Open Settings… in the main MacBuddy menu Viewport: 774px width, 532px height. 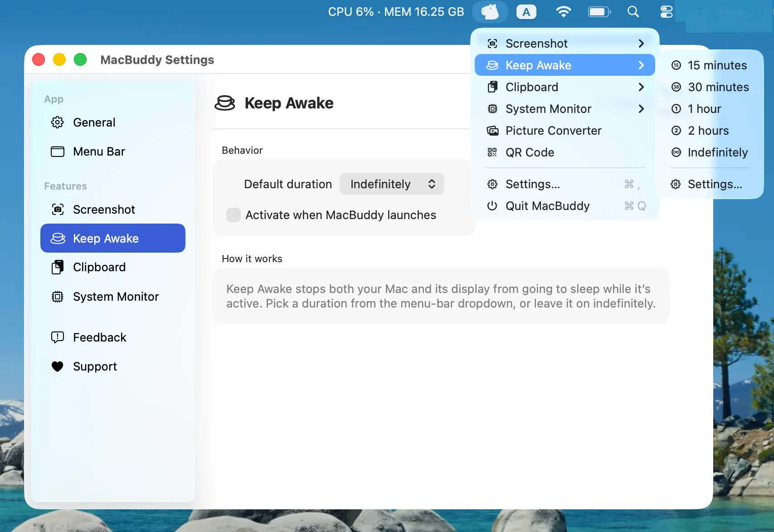(x=565, y=184)
